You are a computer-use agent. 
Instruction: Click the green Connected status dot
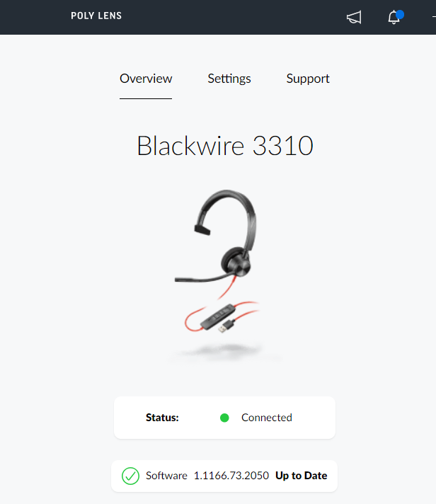[224, 418]
